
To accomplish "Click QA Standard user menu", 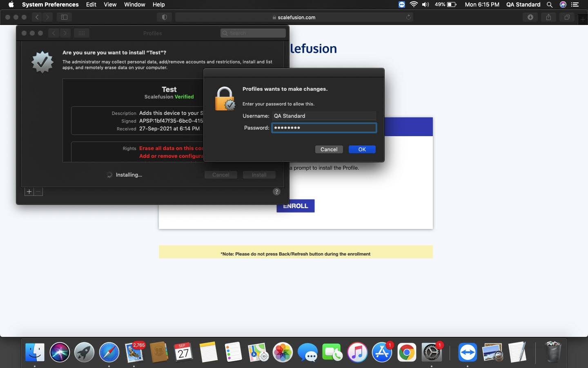I will point(523,4).
